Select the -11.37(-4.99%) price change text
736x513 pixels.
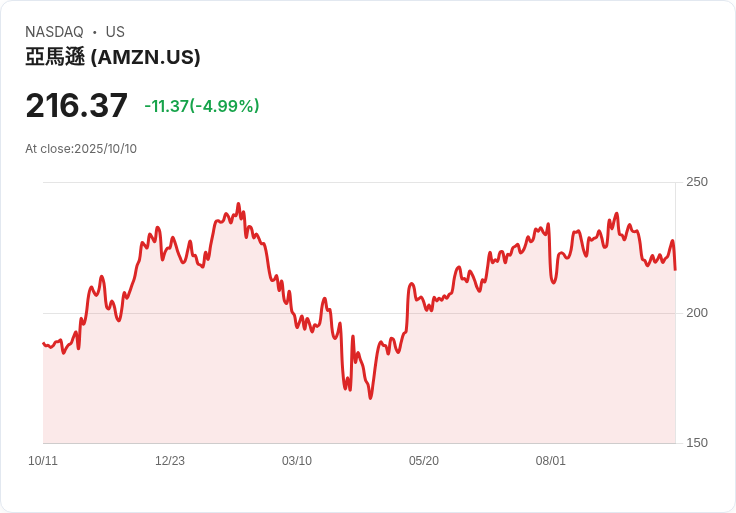point(202,106)
